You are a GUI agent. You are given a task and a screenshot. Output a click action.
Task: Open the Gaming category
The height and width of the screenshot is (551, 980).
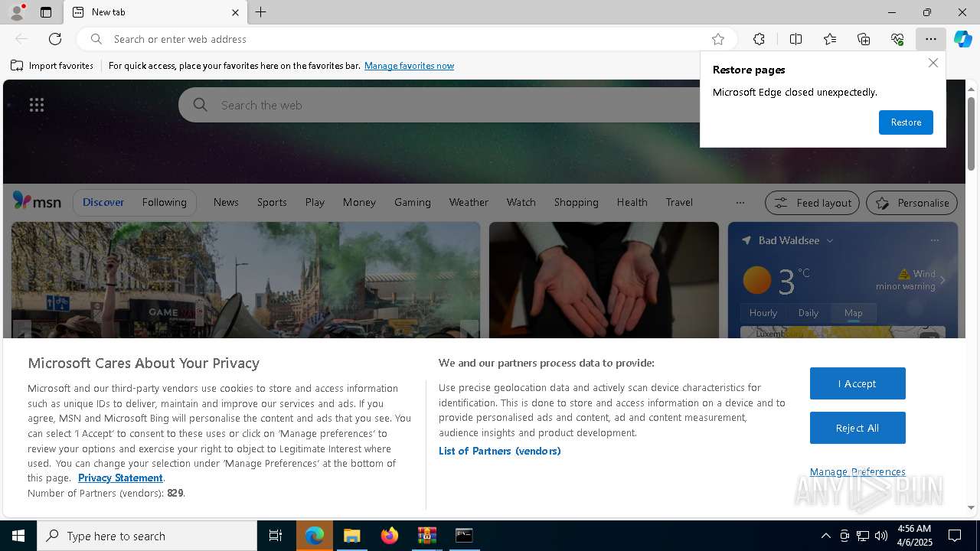413,202
